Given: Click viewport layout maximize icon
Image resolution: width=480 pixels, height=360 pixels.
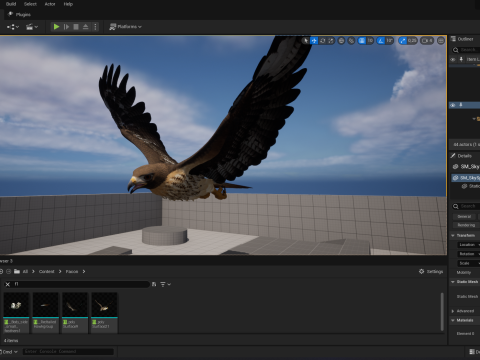Looking at the screenshot, I should 441,41.
